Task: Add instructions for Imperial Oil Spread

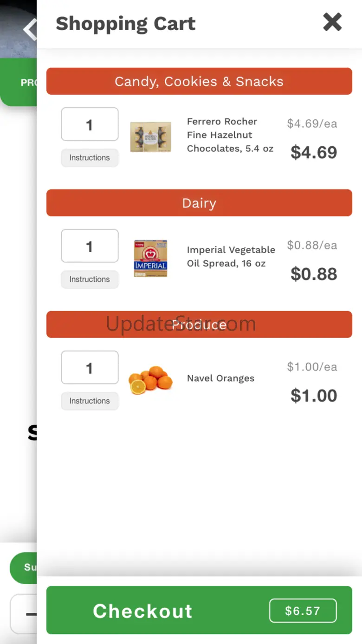Action: point(90,280)
